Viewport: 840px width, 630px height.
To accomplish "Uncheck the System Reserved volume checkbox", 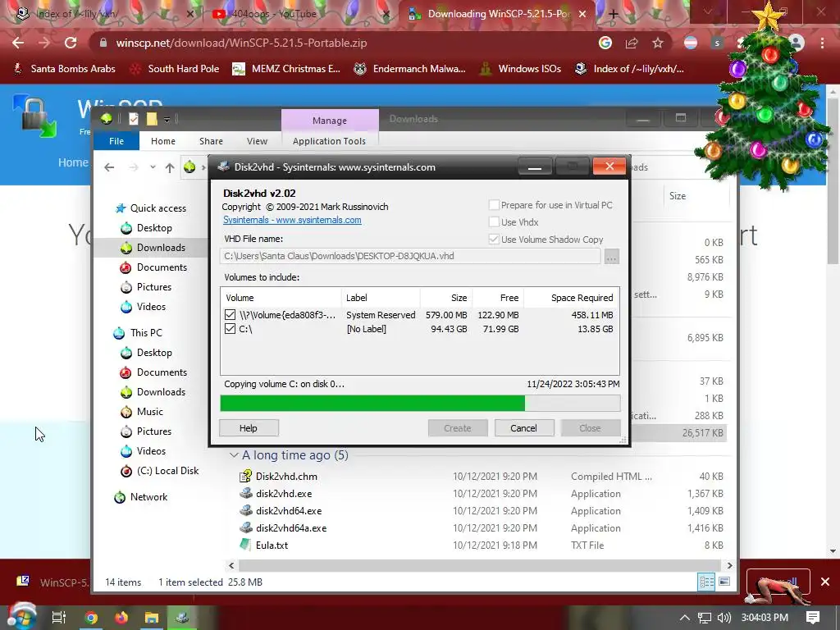I will click(231, 315).
